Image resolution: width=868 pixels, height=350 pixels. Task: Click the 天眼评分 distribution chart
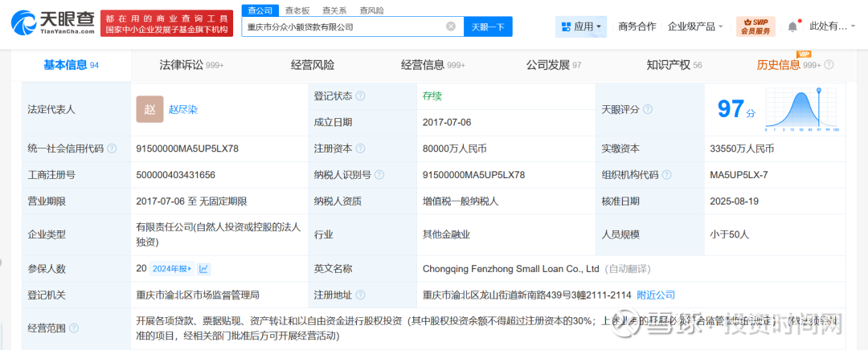click(x=802, y=109)
